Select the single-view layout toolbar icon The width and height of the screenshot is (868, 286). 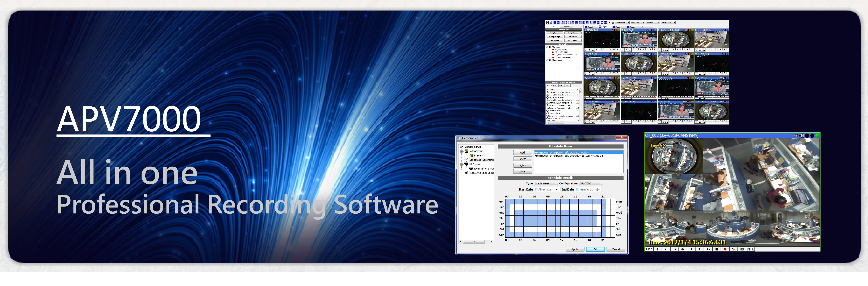[x=555, y=23]
